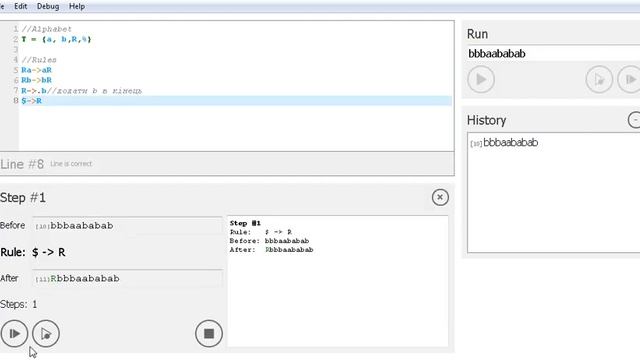The width and height of the screenshot is (640, 360).
Task: Click the 'Rule: $ -> R' label
Action: tap(33, 252)
